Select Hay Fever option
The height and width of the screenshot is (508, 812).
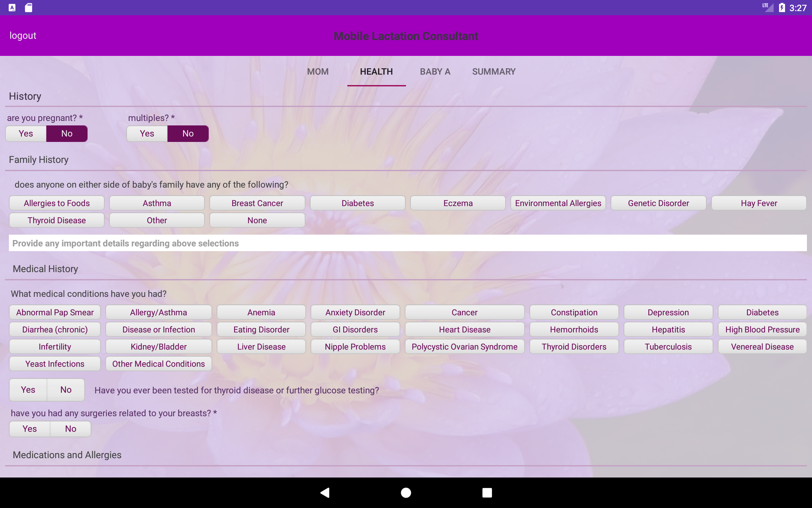(x=759, y=203)
